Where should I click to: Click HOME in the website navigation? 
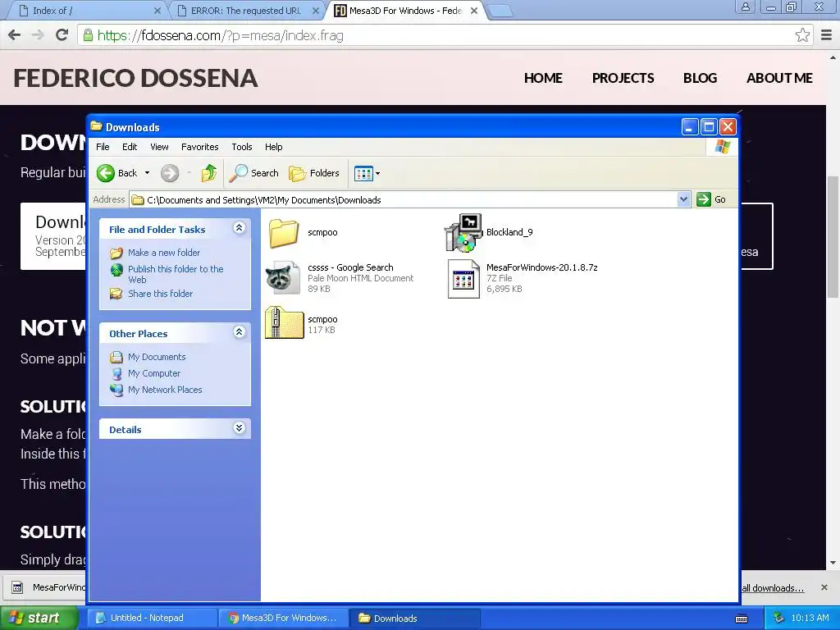click(543, 78)
